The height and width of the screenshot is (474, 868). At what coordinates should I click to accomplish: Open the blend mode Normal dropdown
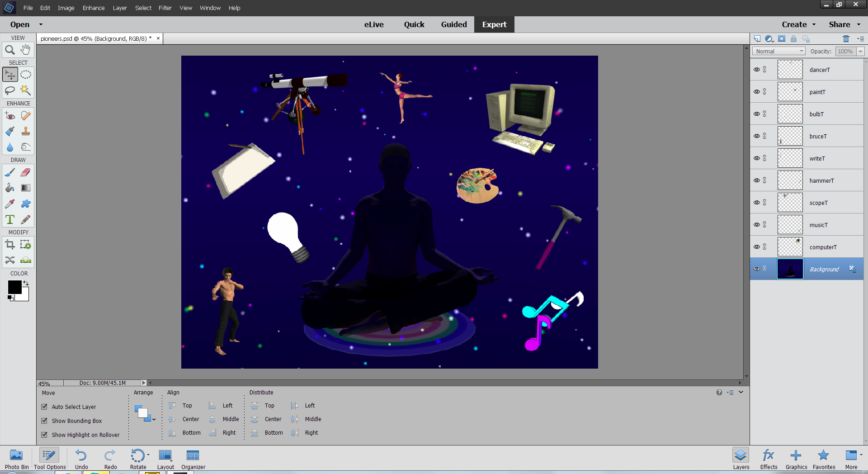pyautogui.click(x=779, y=51)
